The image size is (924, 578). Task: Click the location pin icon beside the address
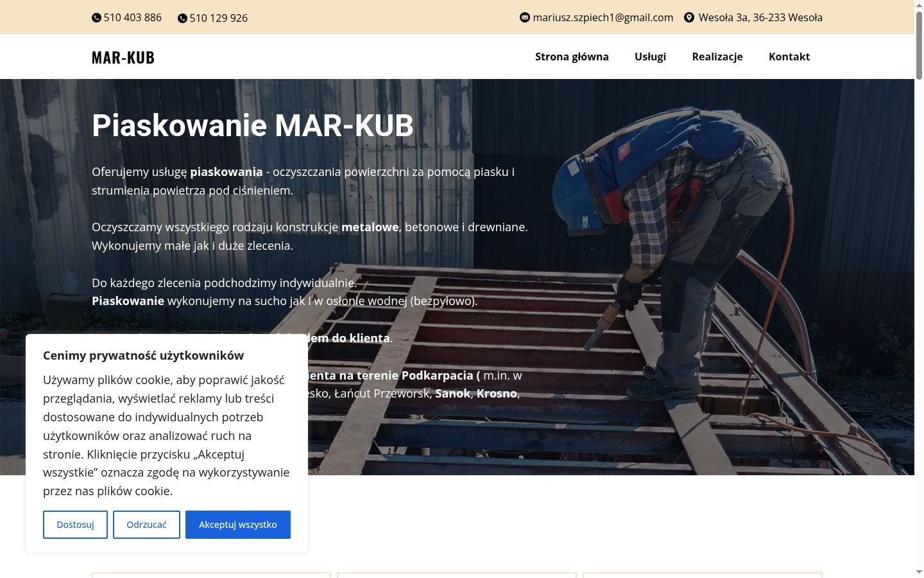[689, 17]
